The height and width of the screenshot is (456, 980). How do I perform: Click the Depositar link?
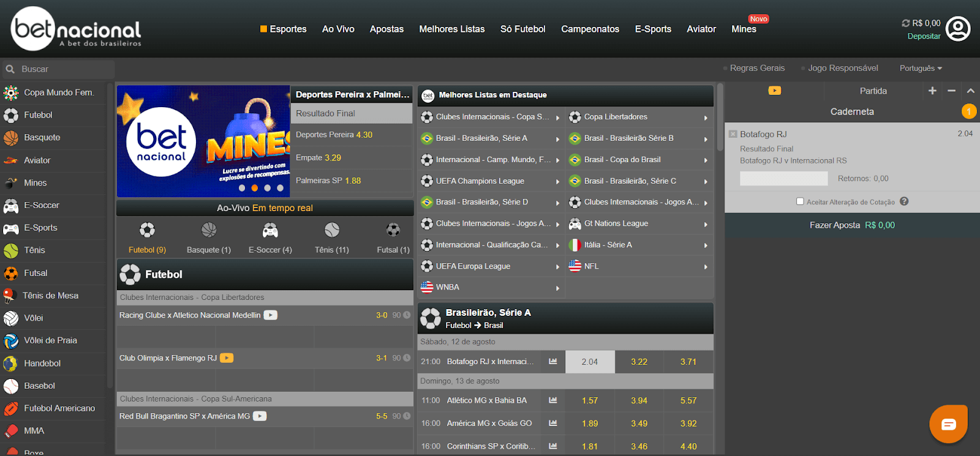(x=924, y=36)
